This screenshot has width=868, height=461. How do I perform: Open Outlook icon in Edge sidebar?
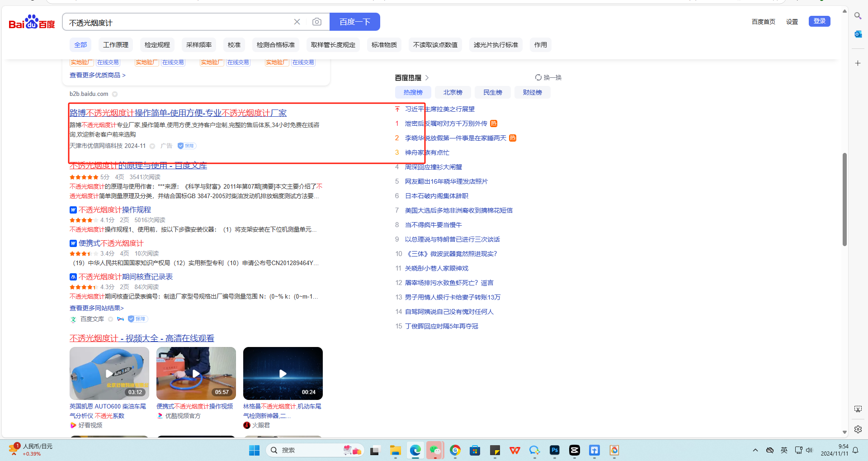[x=858, y=34]
